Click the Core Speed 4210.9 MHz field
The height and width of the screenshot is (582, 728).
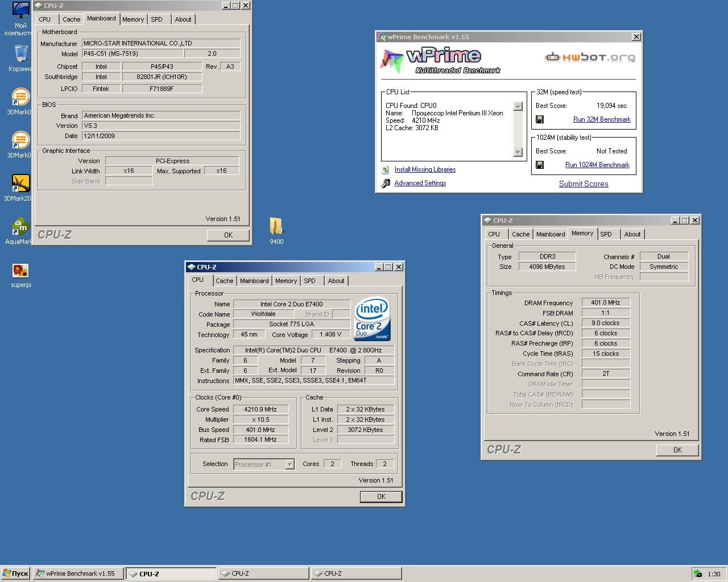pyautogui.click(x=260, y=409)
